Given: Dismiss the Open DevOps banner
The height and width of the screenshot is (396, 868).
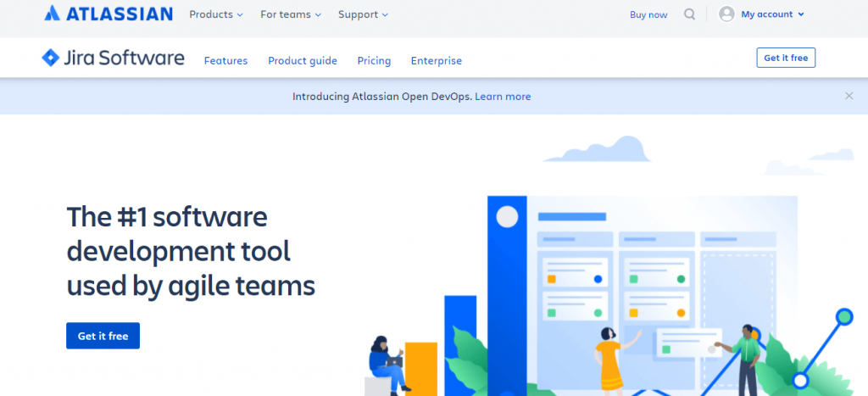Looking at the screenshot, I should (849, 96).
